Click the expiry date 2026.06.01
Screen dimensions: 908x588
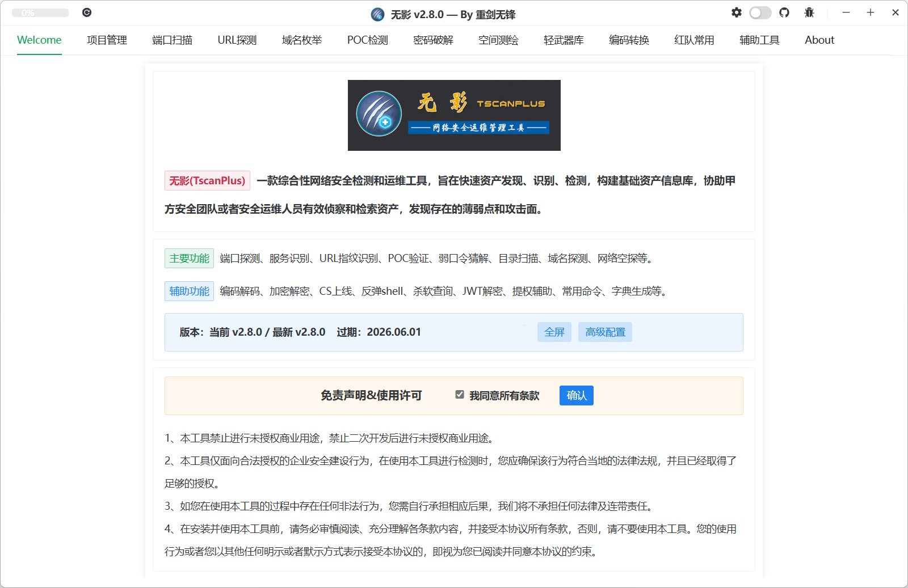pos(394,332)
